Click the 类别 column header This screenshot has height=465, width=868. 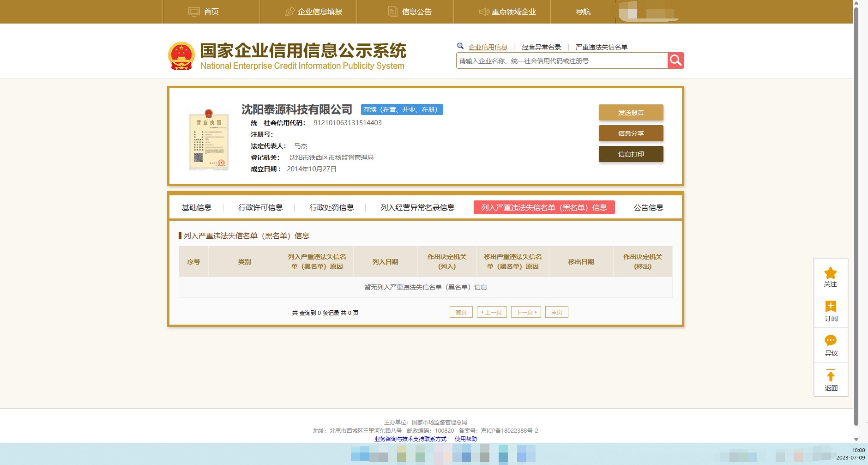(245, 262)
